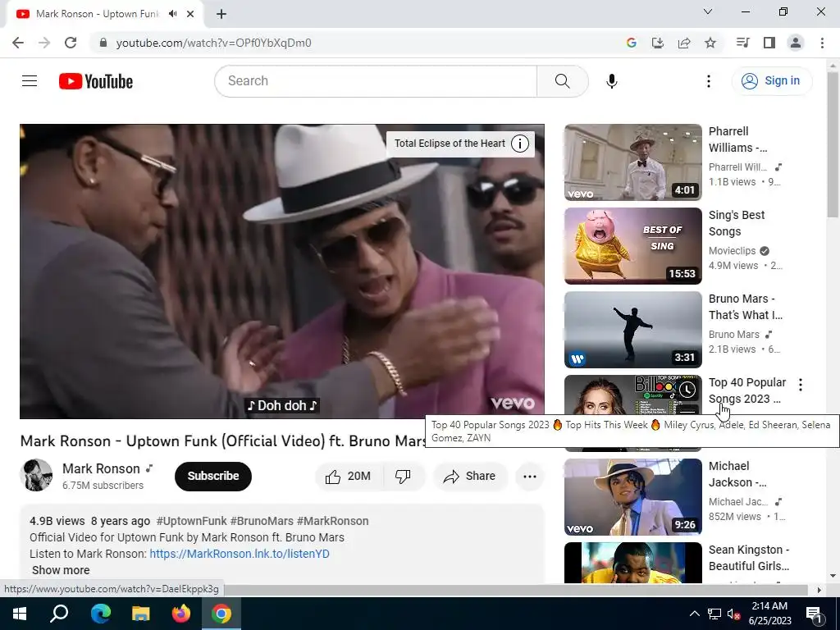Dislike the video with the thumbs-down button
The width and height of the screenshot is (840, 630).
point(403,477)
